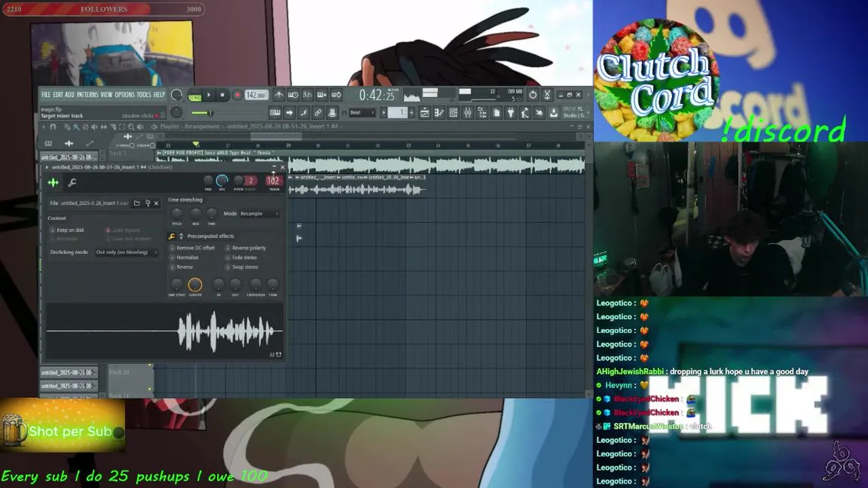Toggle the recording countdown icon
Screen dimensions: 868x488
(307, 95)
